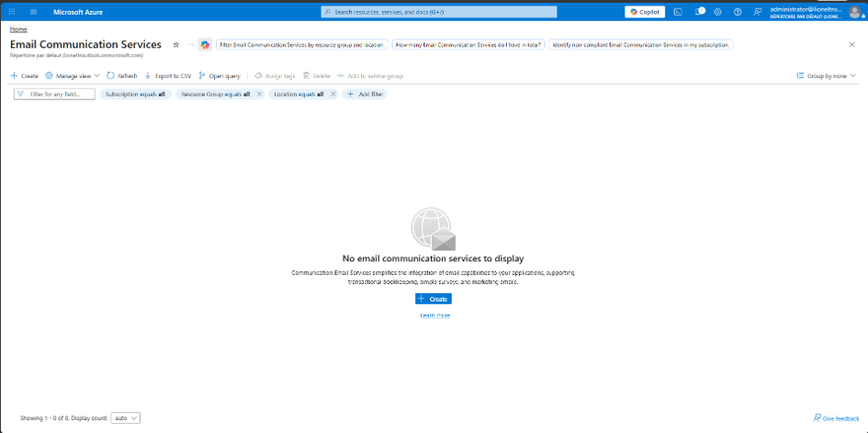Open the Location equals all filter
This screenshot has height=433, width=868.
click(x=299, y=94)
